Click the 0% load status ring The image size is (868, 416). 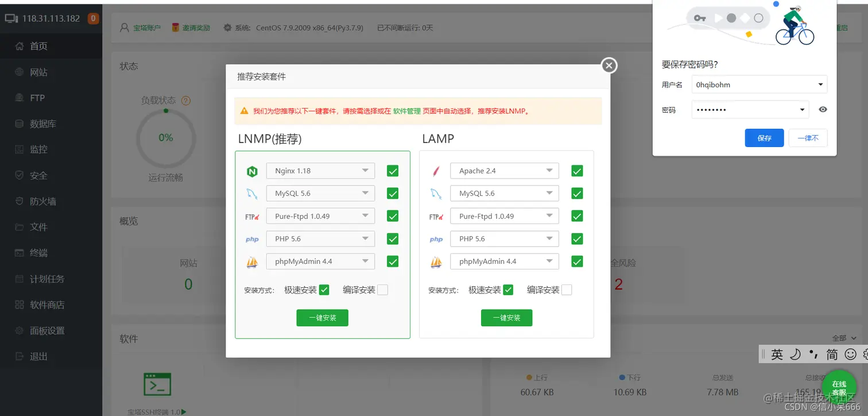[x=165, y=138]
